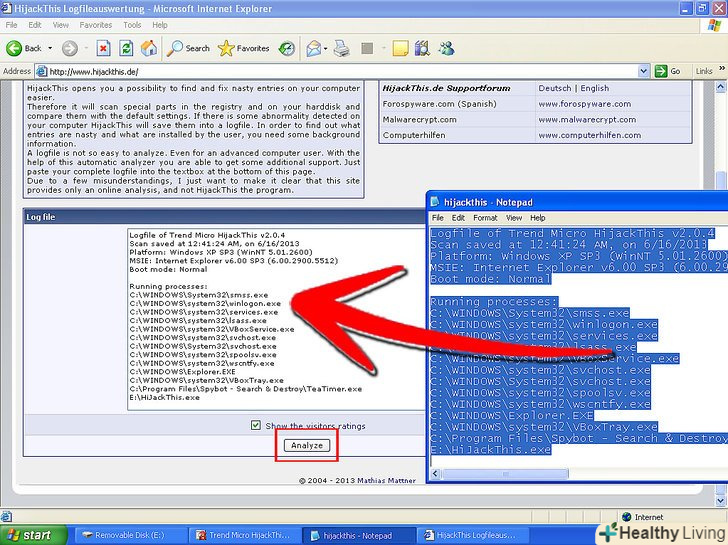The height and width of the screenshot is (545, 728).
Task: Click the IE Back button
Action: click(25, 48)
